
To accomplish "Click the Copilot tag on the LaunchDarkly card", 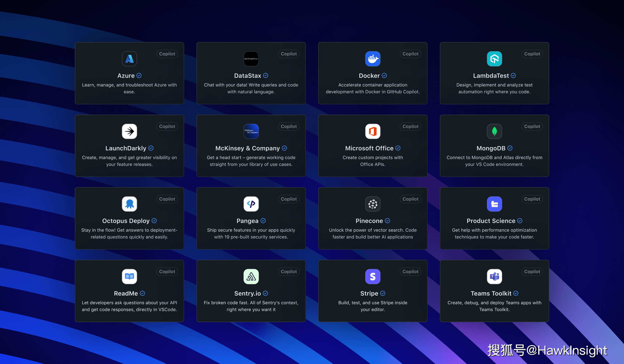I will click(x=167, y=126).
